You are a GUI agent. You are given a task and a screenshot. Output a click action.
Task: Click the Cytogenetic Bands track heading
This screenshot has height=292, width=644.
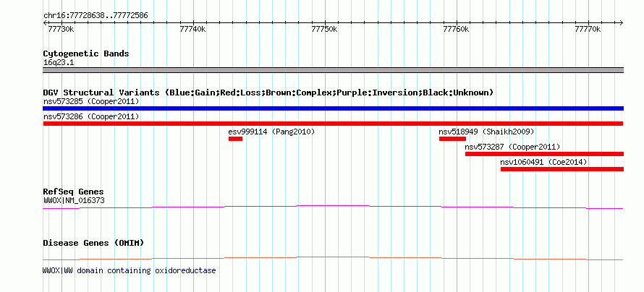pyautogui.click(x=86, y=53)
